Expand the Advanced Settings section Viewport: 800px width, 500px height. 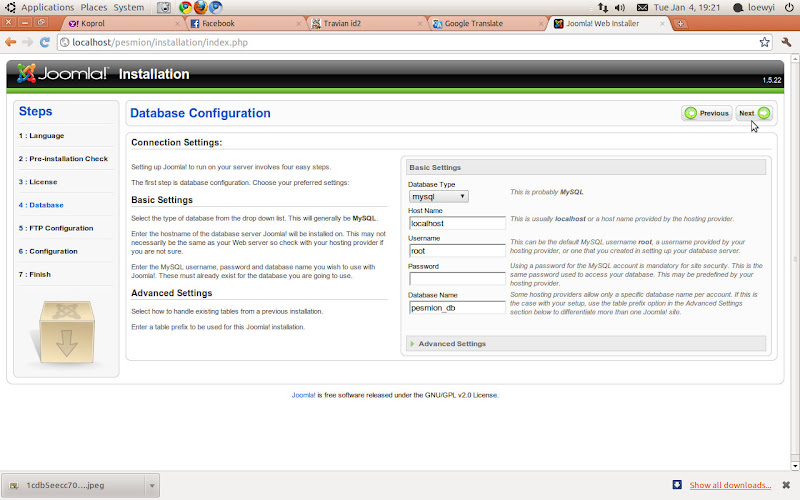click(x=452, y=344)
